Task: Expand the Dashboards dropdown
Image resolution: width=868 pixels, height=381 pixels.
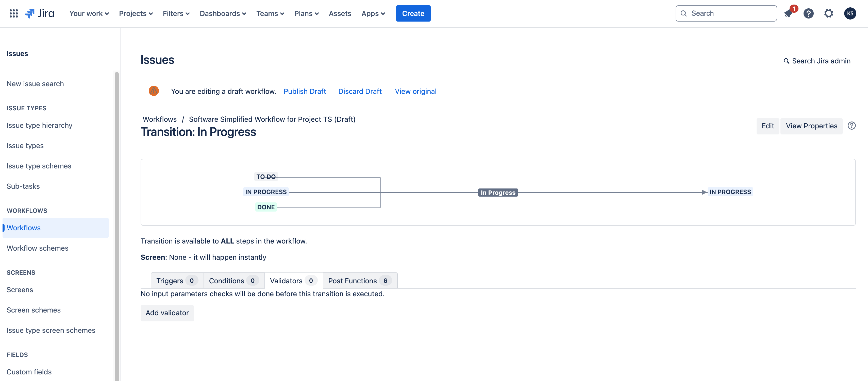Action: pyautogui.click(x=223, y=13)
